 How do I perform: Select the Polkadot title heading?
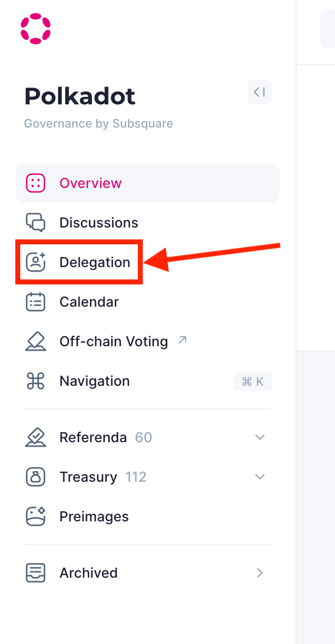tap(80, 96)
